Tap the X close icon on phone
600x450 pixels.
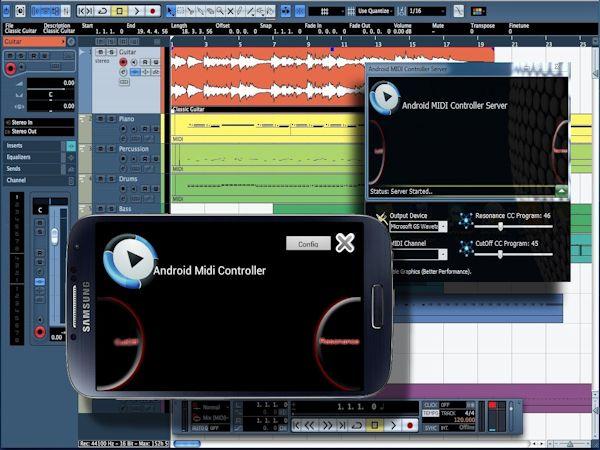point(345,243)
